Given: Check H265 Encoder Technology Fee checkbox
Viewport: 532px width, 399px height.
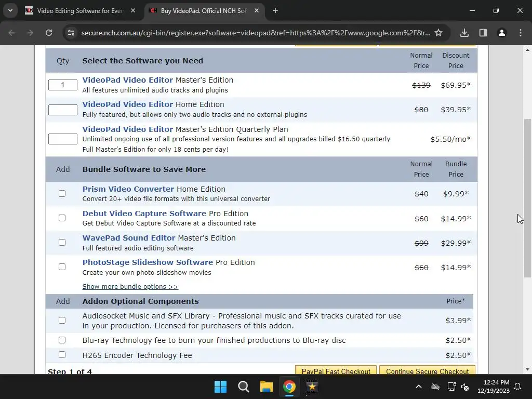Looking at the screenshot, I should click(x=62, y=354).
